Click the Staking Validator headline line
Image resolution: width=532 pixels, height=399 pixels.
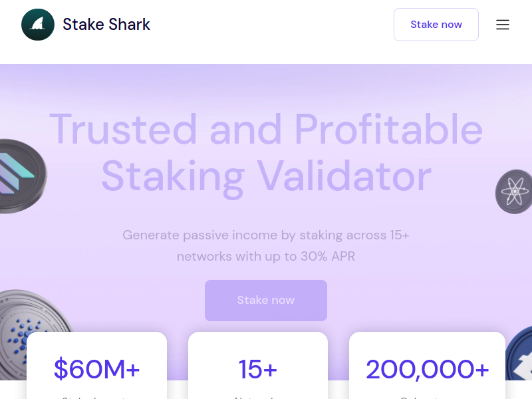click(x=266, y=176)
